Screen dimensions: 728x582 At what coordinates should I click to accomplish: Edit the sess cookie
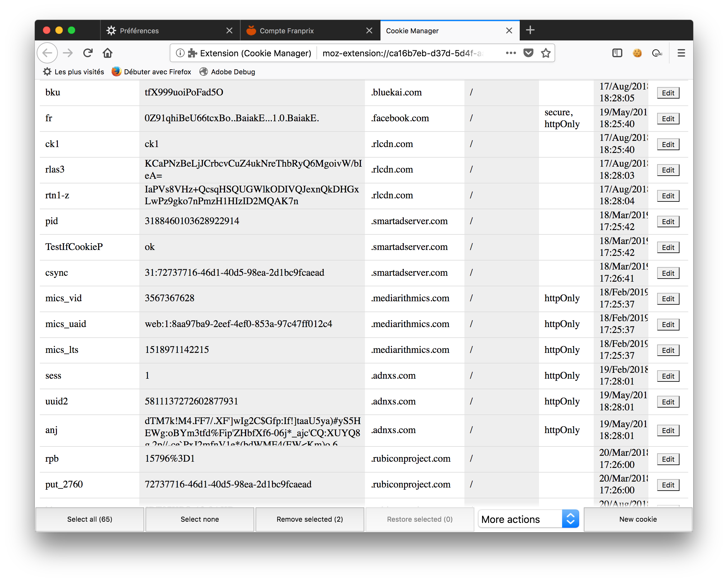pyautogui.click(x=668, y=376)
